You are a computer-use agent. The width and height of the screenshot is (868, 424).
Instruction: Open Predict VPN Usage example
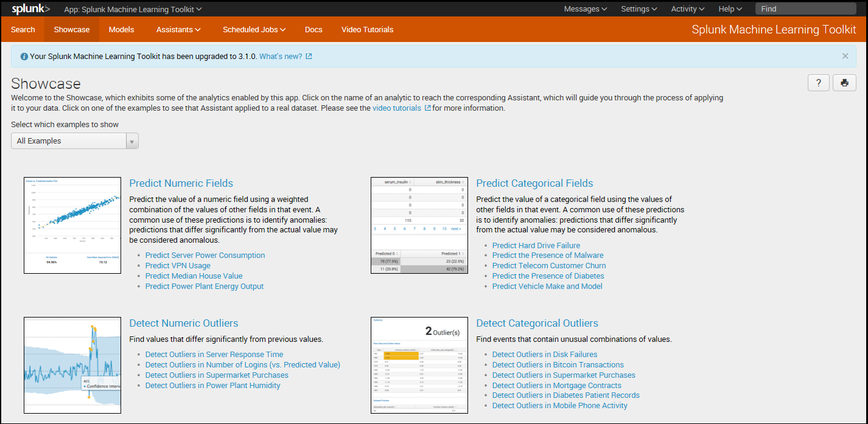coord(178,266)
